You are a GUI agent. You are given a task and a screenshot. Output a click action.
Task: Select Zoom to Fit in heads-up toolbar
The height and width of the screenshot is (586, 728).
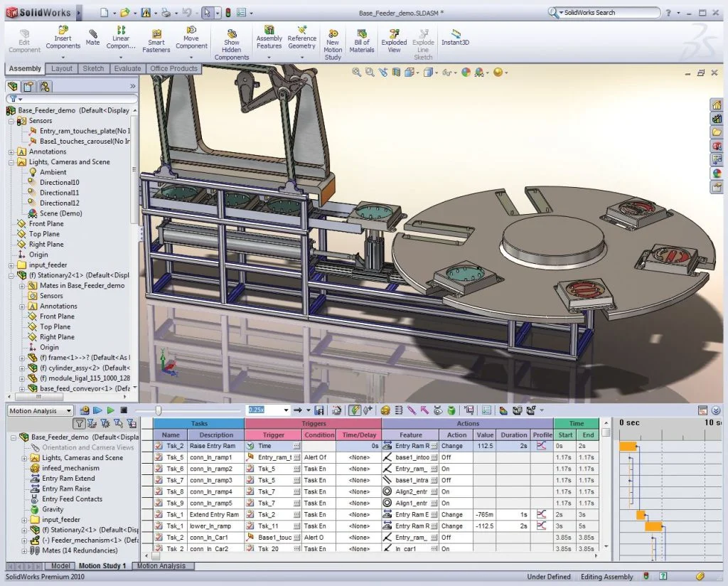355,72
